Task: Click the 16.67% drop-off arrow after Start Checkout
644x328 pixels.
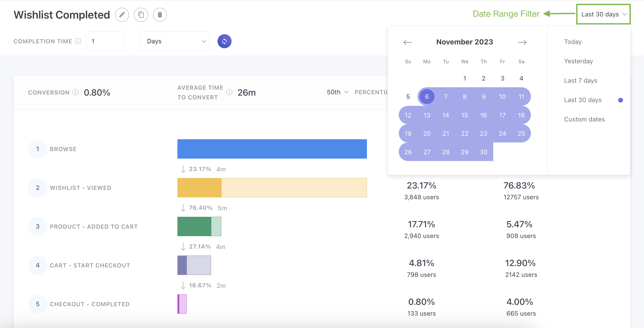Action: point(183,285)
